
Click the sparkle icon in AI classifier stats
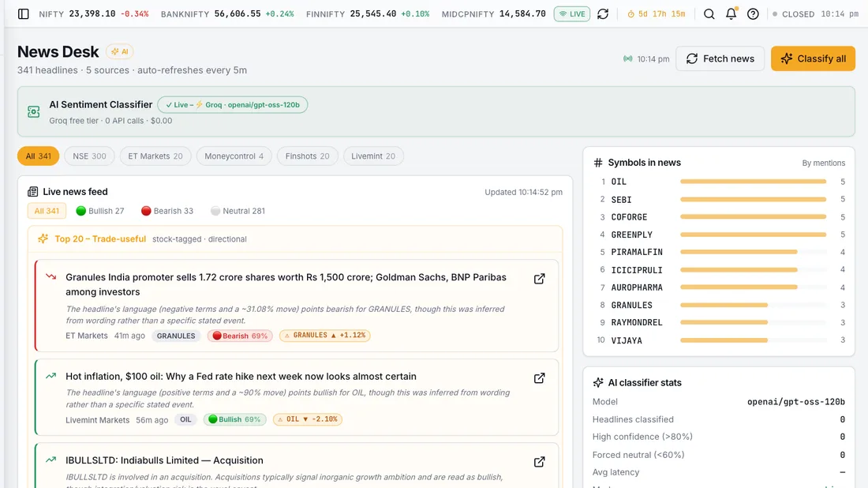click(598, 383)
